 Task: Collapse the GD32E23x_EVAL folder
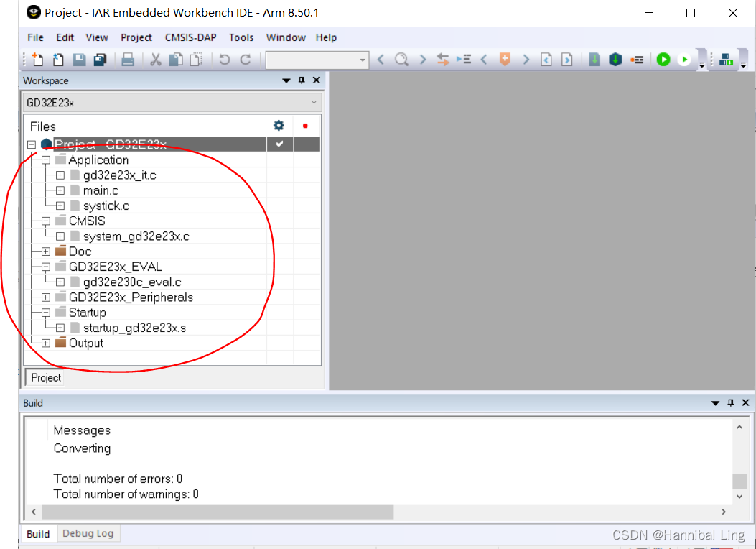(46, 267)
